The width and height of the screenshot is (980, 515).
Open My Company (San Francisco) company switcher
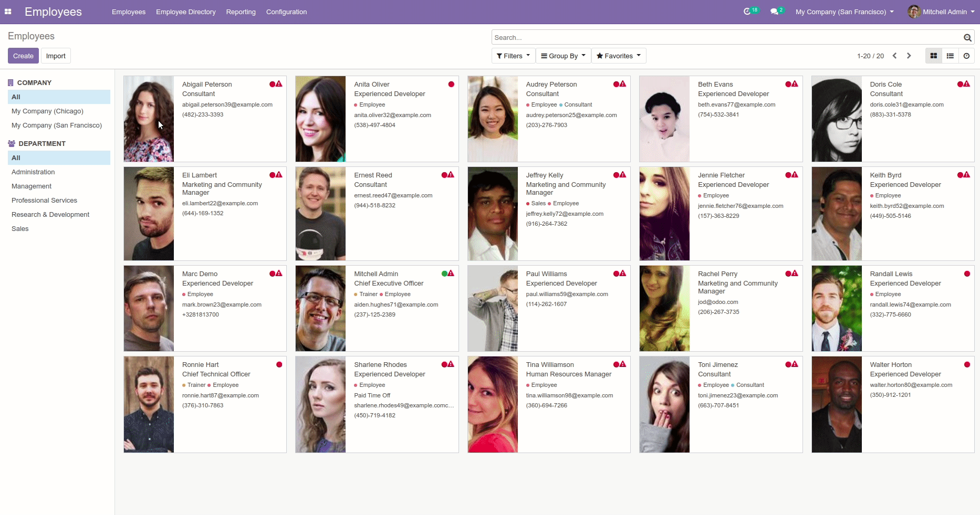click(x=845, y=12)
